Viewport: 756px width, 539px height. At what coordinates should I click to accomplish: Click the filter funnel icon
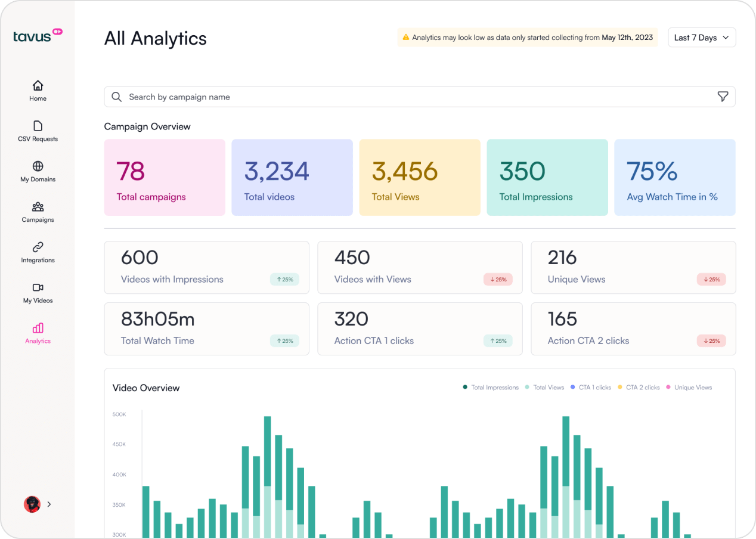click(x=723, y=97)
